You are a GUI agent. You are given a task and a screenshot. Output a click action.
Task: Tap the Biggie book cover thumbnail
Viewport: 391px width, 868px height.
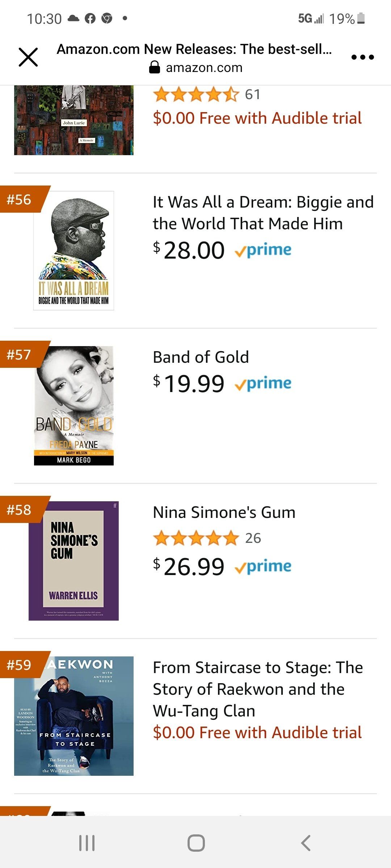pyautogui.click(x=73, y=250)
